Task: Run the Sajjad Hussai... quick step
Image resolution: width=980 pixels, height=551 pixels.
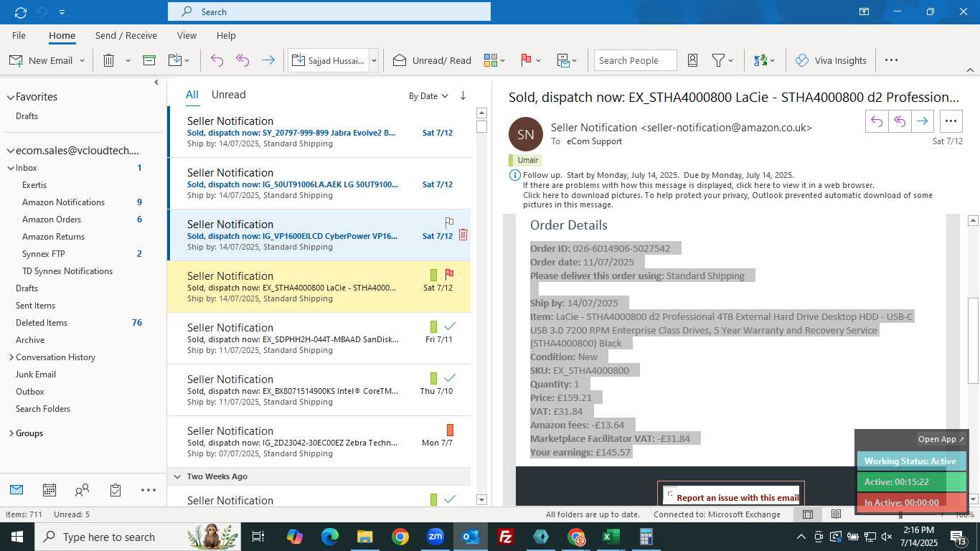Action: click(329, 60)
